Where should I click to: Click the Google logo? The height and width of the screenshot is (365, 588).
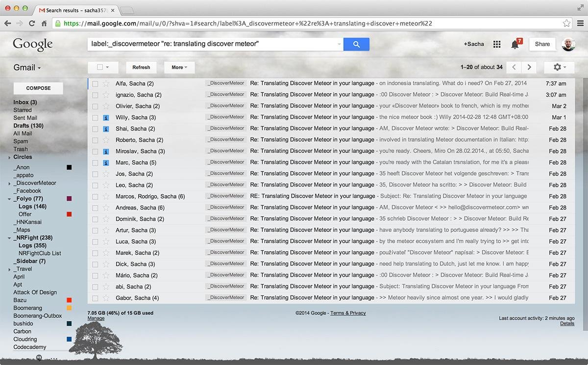(x=33, y=44)
